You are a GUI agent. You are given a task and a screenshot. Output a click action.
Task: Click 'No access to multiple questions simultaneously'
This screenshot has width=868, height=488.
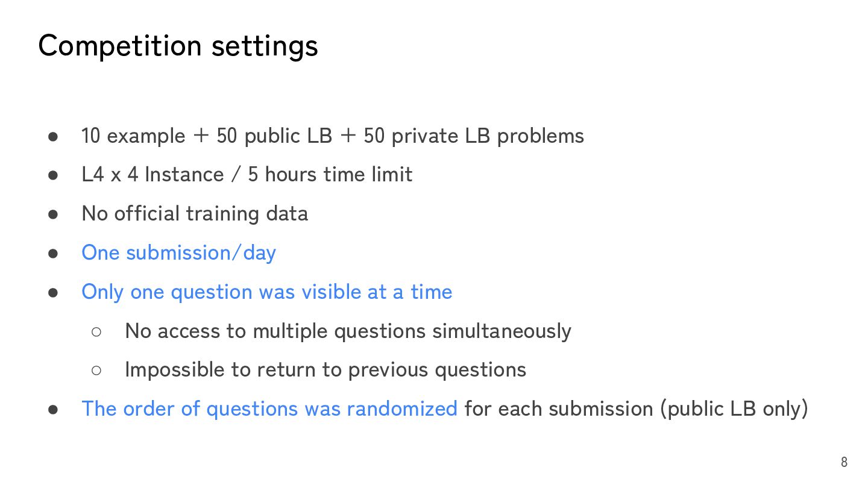(348, 331)
